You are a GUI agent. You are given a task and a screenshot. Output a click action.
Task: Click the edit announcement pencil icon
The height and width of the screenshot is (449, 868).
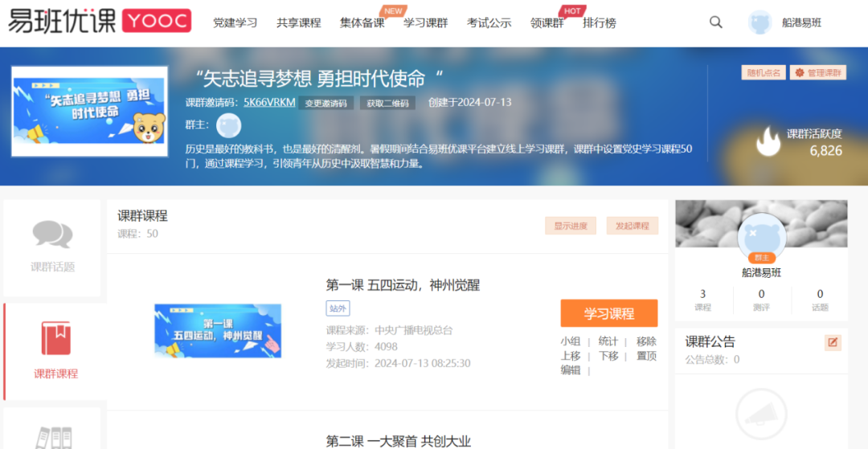(x=833, y=342)
